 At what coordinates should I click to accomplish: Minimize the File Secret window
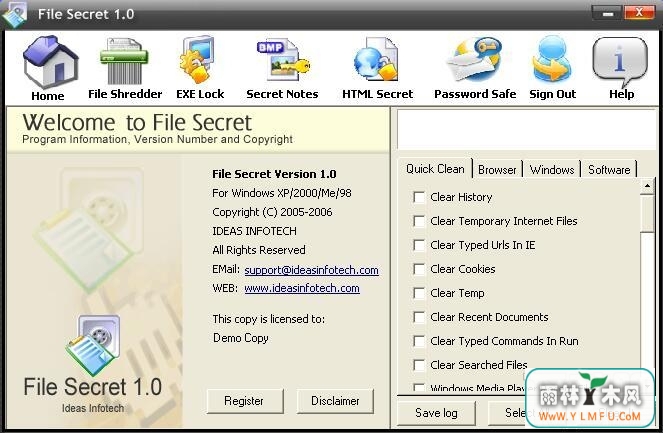pos(608,14)
